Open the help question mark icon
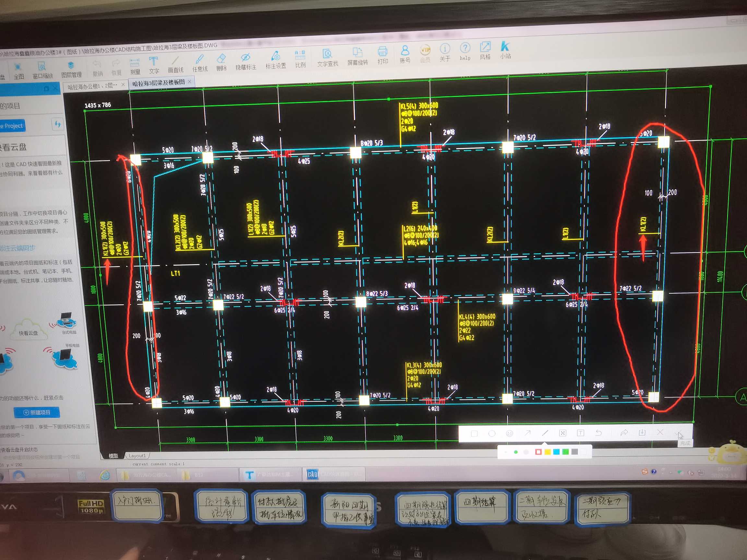The height and width of the screenshot is (560, 747). pos(465,52)
